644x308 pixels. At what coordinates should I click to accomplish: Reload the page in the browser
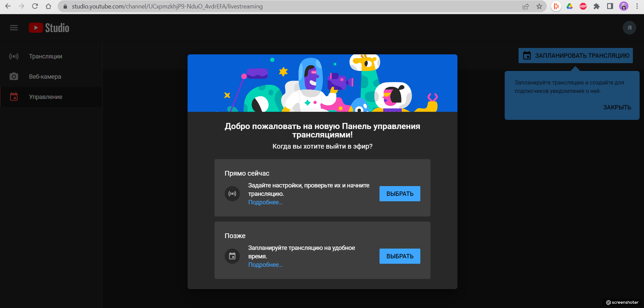click(35, 6)
